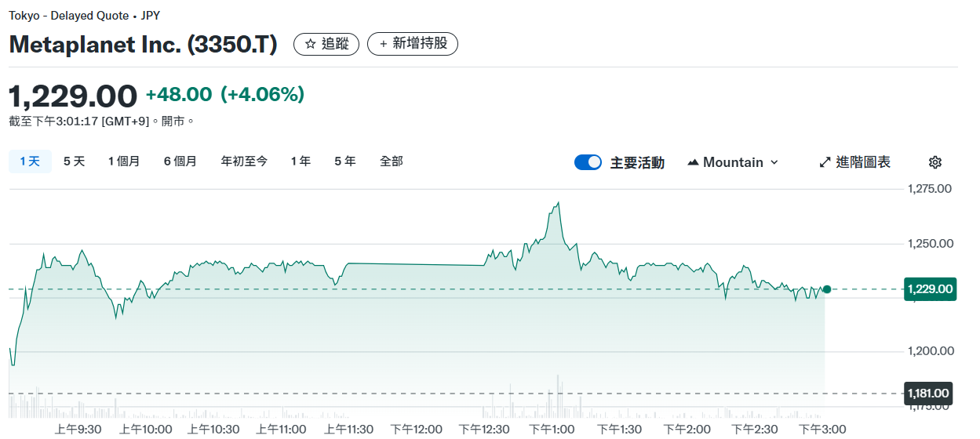Select the 全部 range tab

tap(392, 161)
